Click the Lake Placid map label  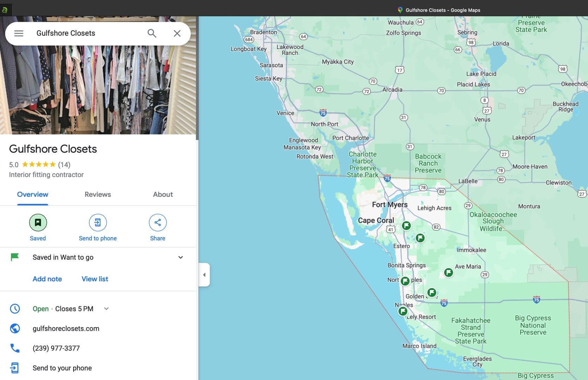481,74
